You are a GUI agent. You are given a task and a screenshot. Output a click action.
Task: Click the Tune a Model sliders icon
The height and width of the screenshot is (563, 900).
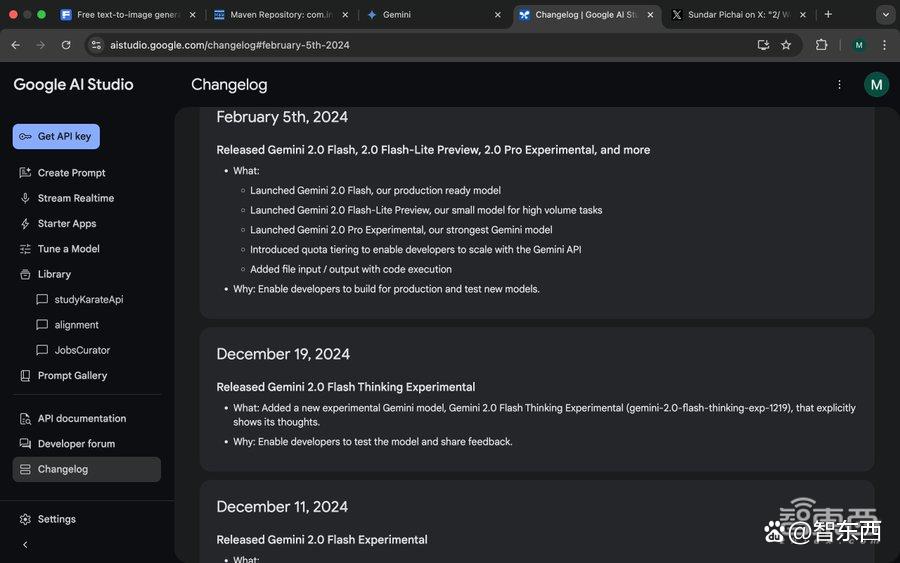[x=25, y=249]
